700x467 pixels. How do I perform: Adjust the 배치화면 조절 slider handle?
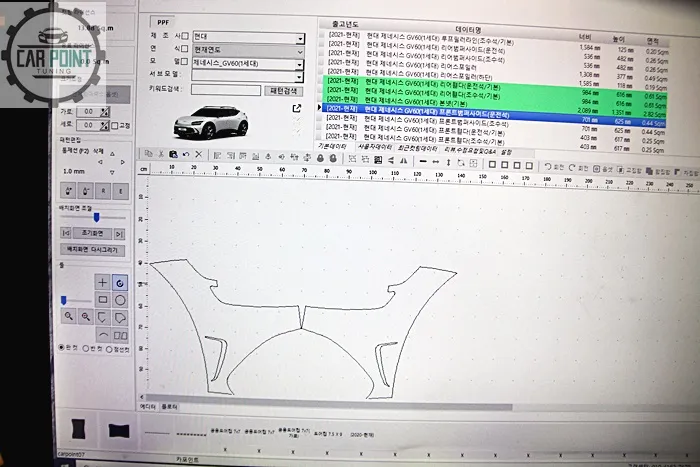pyautogui.click(x=96, y=217)
